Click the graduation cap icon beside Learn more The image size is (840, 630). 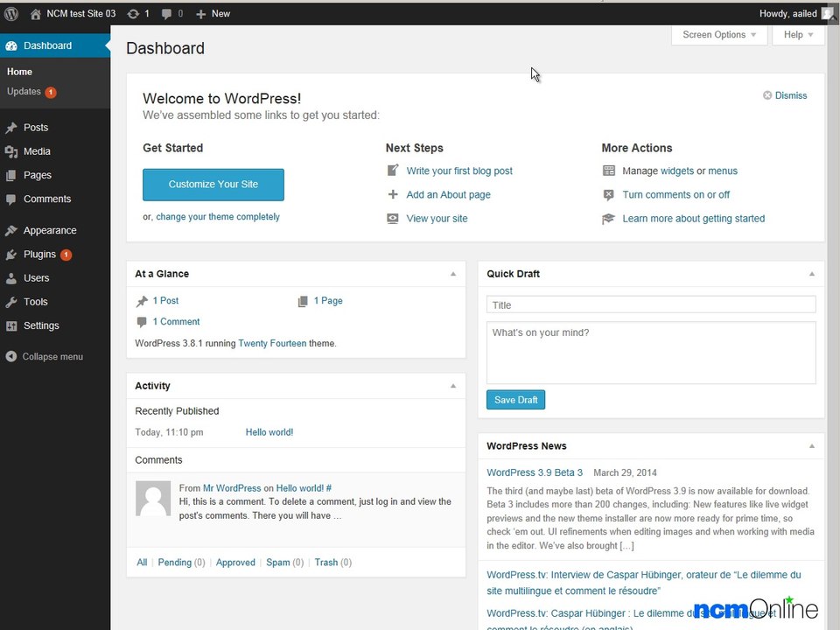coord(609,219)
